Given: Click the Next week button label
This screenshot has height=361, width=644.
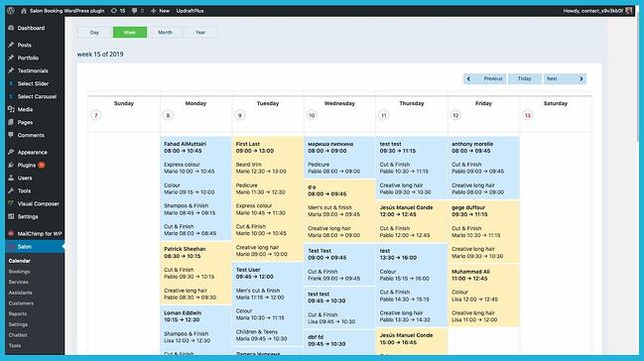Looking at the screenshot, I should [x=552, y=79].
